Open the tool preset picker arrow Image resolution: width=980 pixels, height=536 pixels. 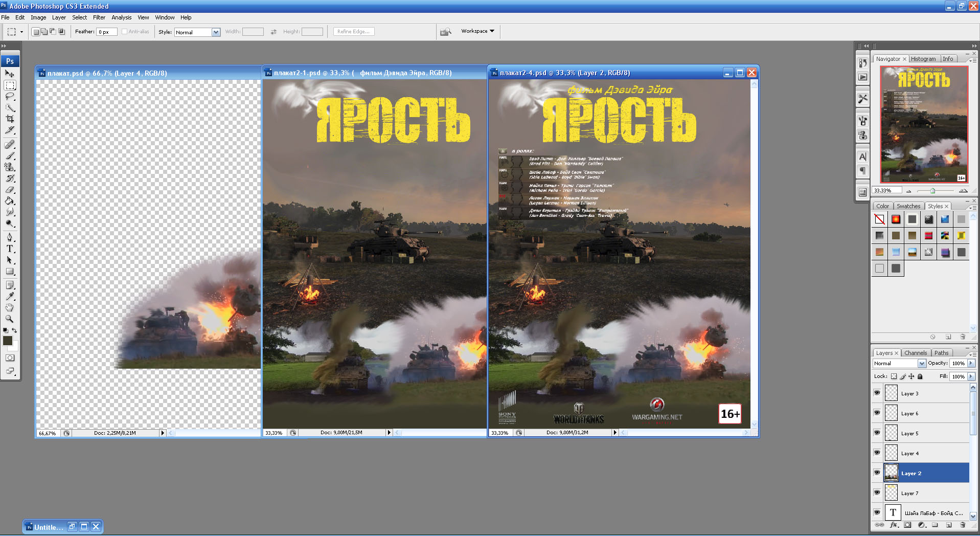(x=21, y=32)
